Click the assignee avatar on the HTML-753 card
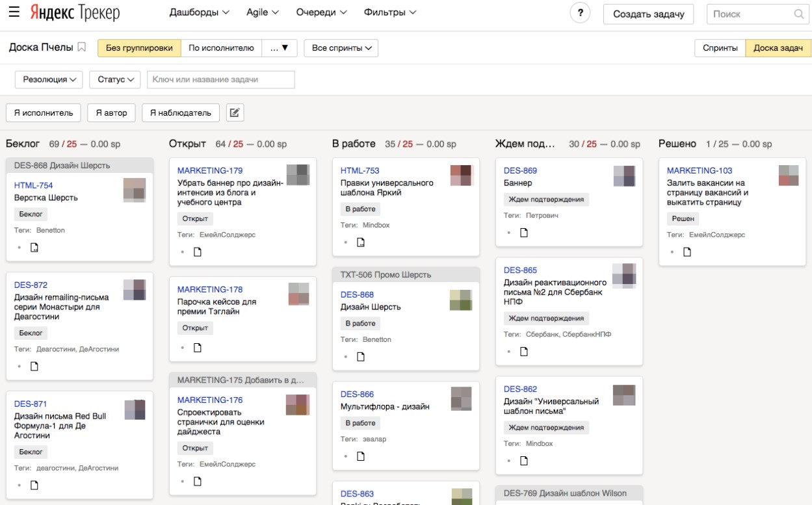Viewport: 812px width, 505px height. (461, 175)
